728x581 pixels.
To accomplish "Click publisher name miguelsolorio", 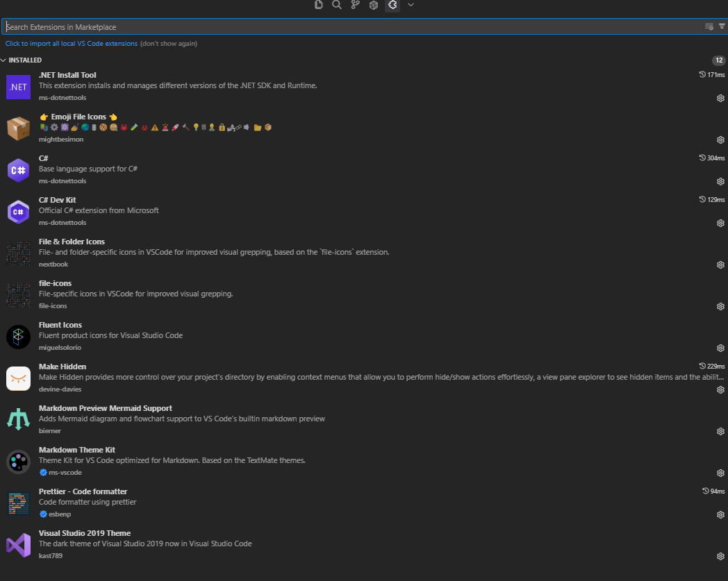I will (x=60, y=348).
